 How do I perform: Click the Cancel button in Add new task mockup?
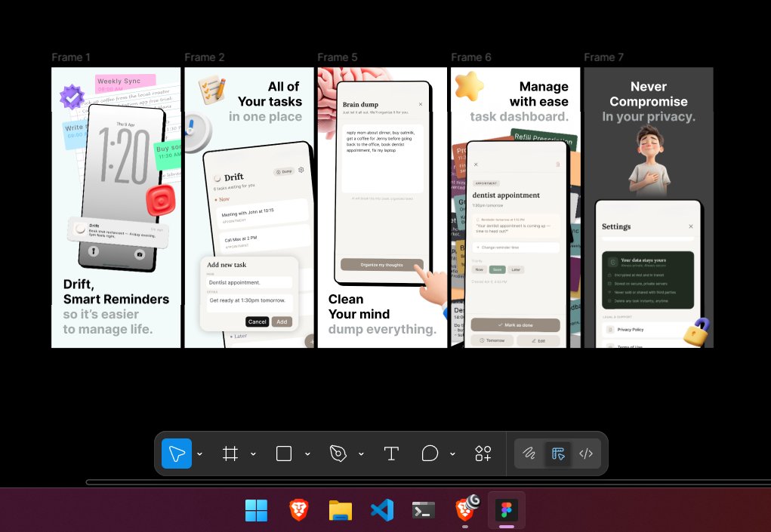[x=258, y=321]
